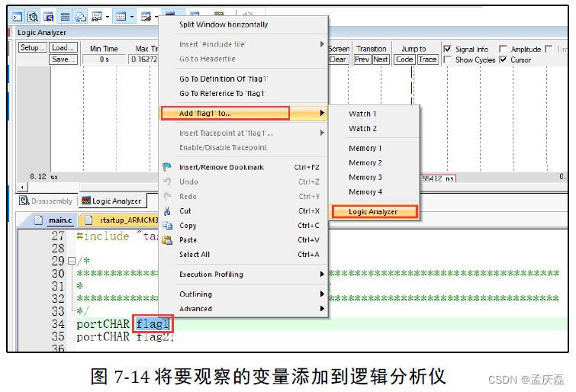Click the Setup... button

33,47
